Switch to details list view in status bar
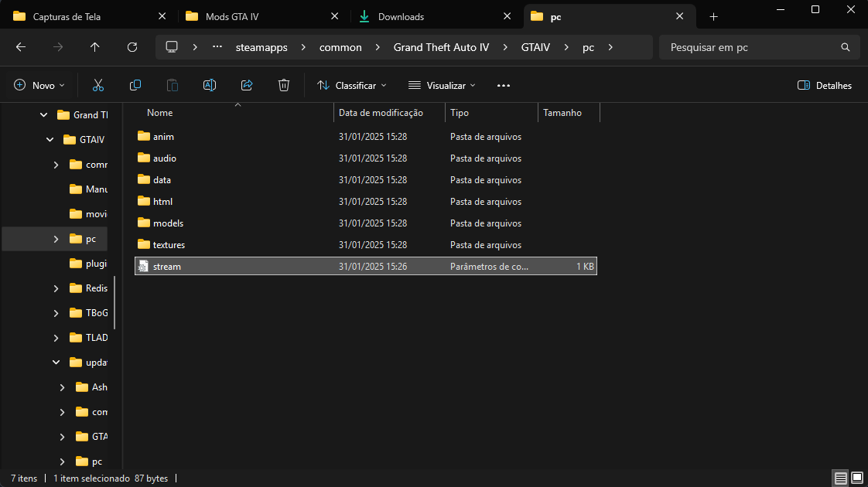Image resolution: width=868 pixels, height=487 pixels. (840, 478)
